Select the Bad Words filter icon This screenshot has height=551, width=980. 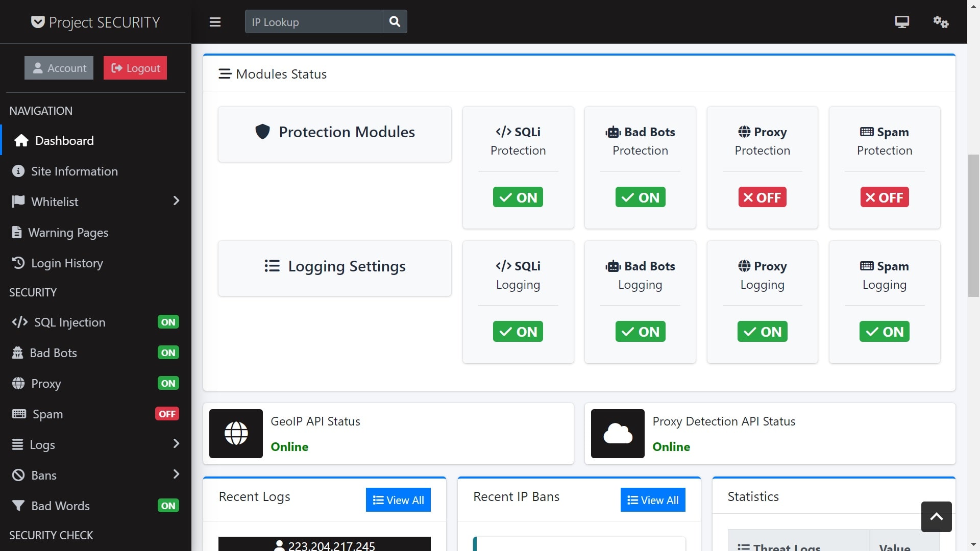pyautogui.click(x=18, y=506)
